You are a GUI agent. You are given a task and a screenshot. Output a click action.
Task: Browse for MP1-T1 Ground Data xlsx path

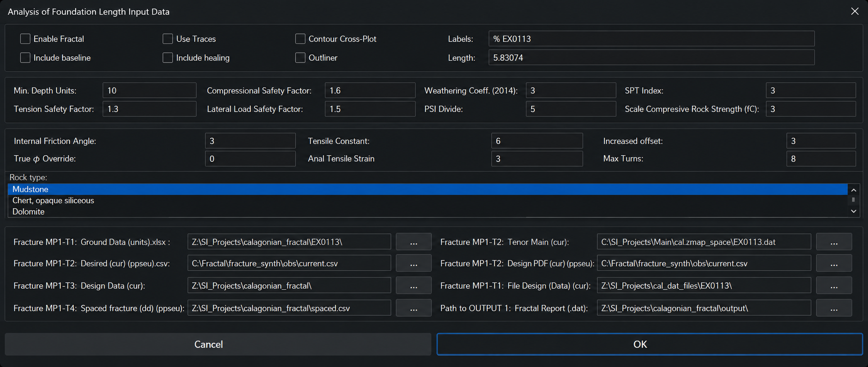[x=414, y=242]
